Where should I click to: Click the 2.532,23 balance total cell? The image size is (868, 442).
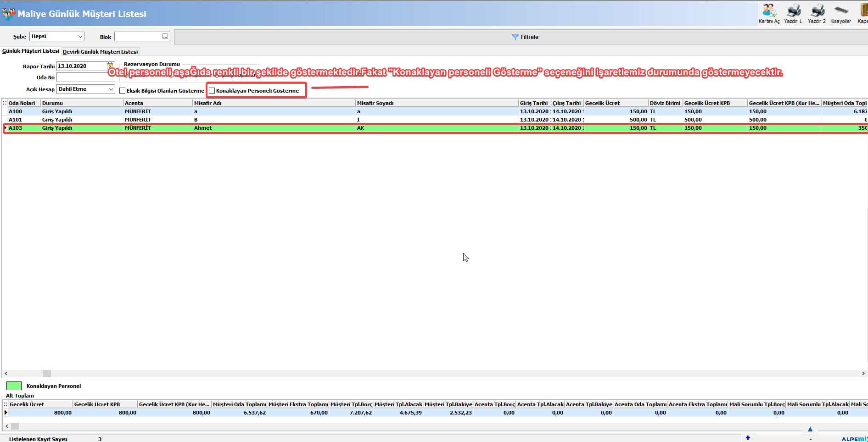tap(448, 413)
